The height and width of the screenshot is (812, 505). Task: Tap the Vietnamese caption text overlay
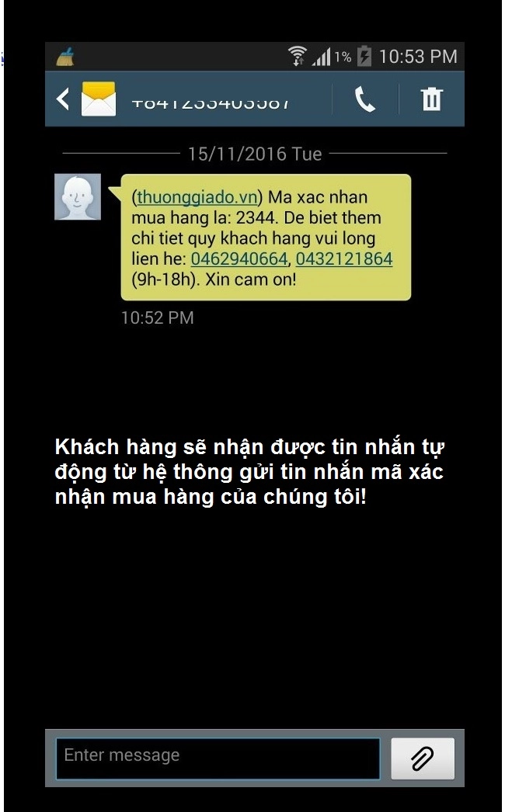(249, 472)
